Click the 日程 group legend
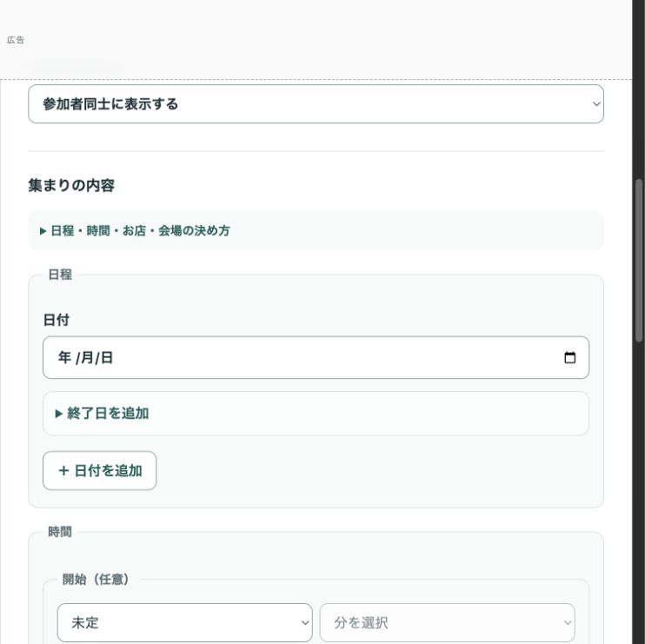The image size is (645, 644). [x=60, y=275]
